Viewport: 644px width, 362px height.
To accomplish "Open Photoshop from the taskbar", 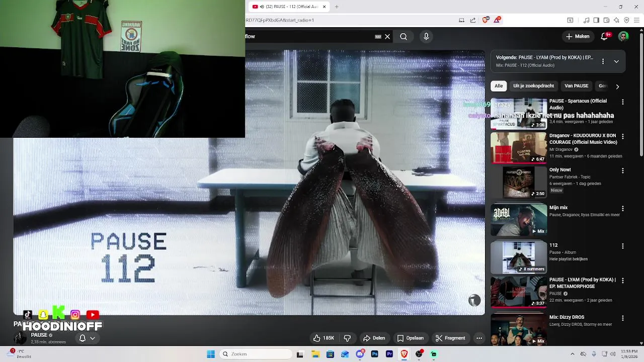I will [x=374, y=354].
